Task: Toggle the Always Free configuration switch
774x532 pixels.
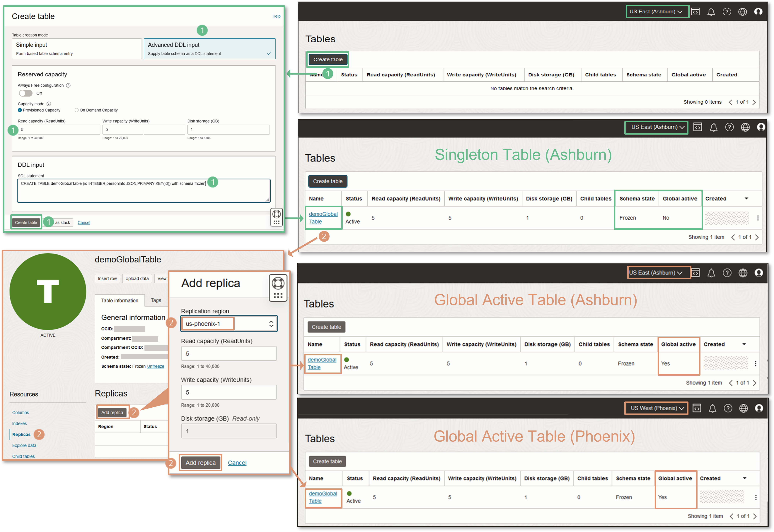Action: (26, 93)
